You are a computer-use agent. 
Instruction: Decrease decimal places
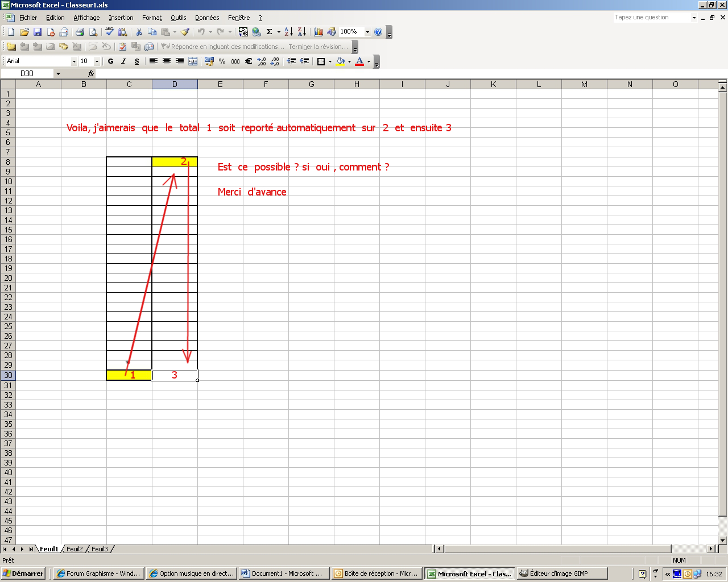tap(275, 61)
